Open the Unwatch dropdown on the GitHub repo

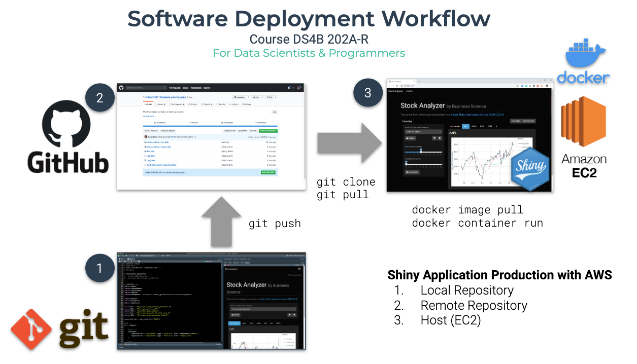pos(240,97)
